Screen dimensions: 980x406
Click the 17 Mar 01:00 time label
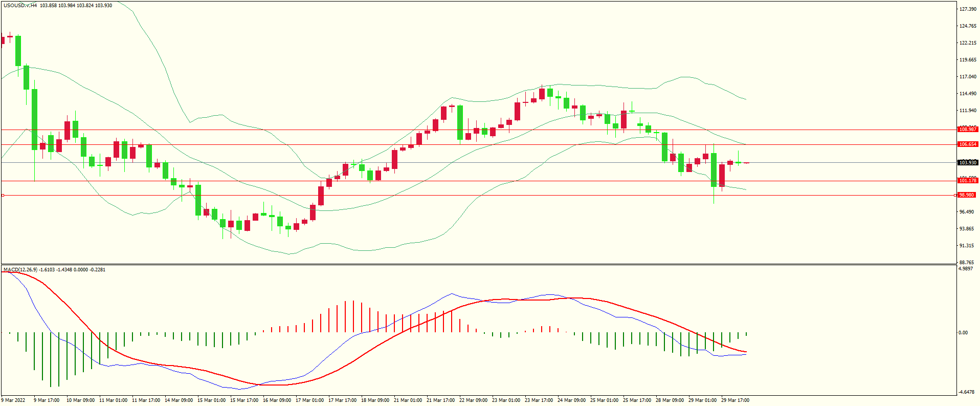(x=309, y=400)
